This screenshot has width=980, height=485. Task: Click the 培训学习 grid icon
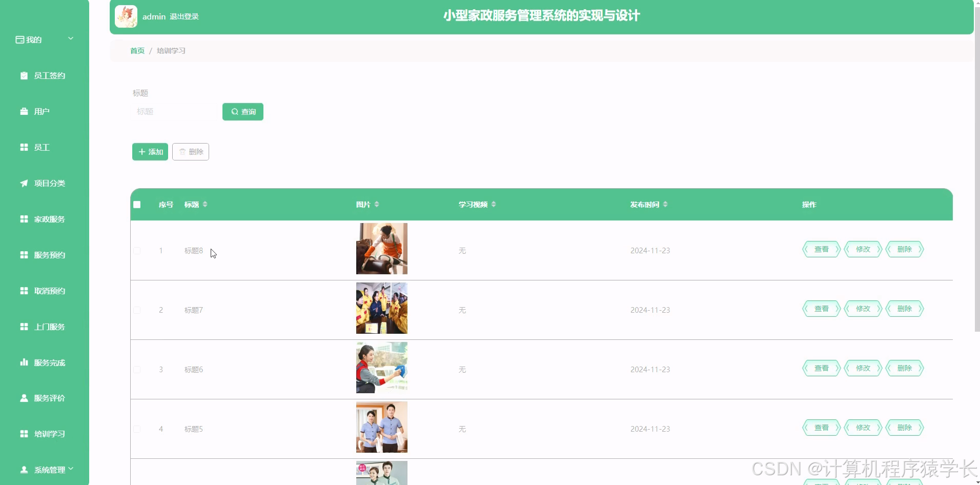click(x=24, y=434)
